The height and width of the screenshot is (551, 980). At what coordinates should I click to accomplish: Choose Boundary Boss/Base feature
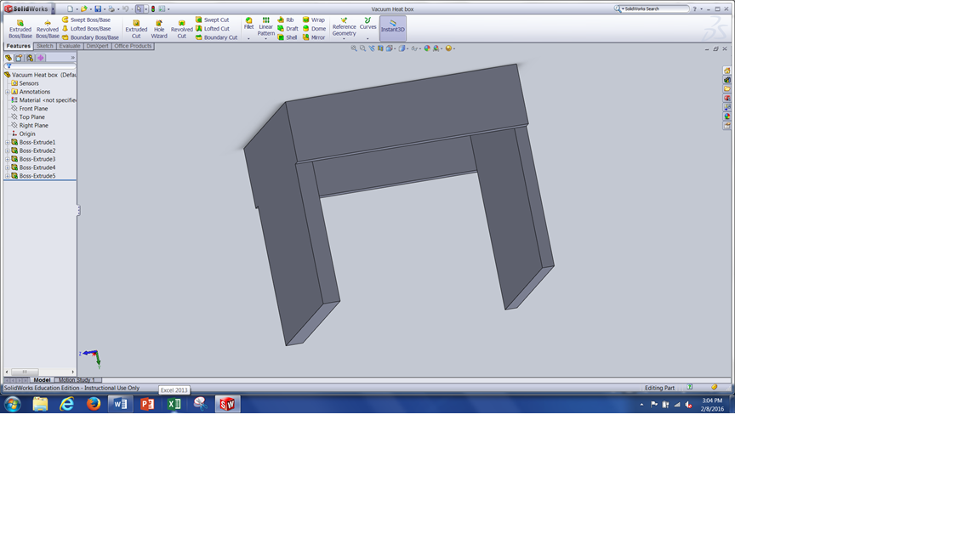tap(90, 37)
